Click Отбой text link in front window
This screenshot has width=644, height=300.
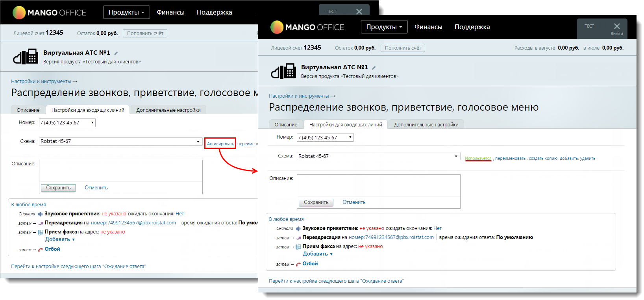[x=310, y=264]
